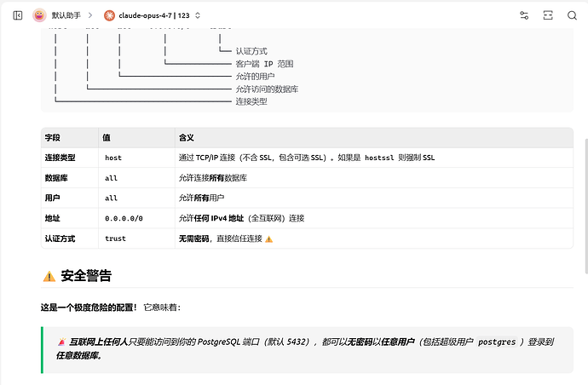588x385 pixels.
Task: Click the warning icon beside 安全警告
Action: 49,277
